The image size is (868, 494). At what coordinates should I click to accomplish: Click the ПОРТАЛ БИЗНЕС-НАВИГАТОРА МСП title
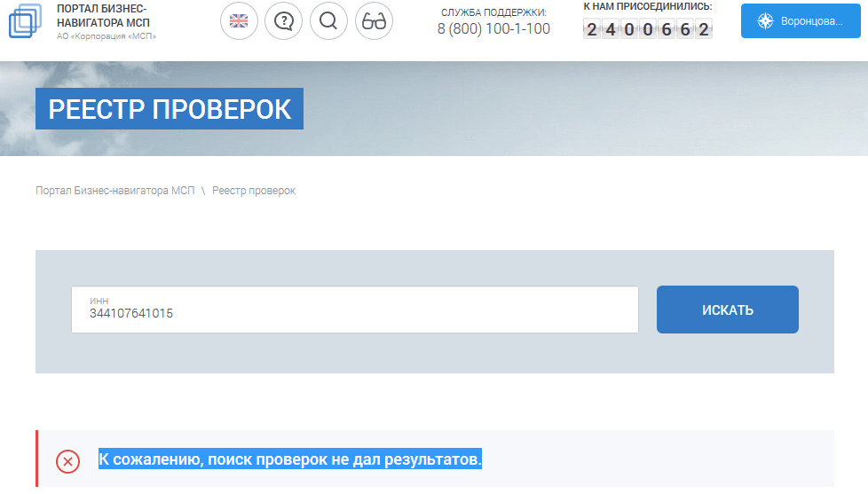[101, 15]
